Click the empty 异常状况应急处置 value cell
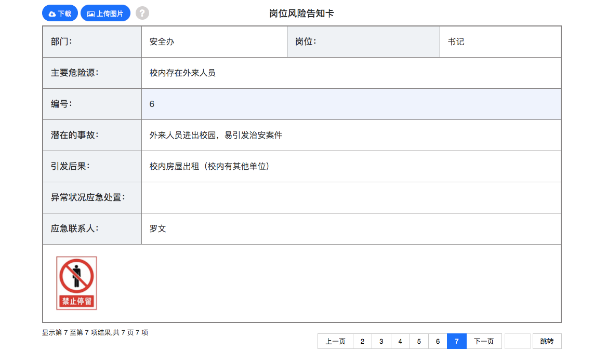 point(351,197)
